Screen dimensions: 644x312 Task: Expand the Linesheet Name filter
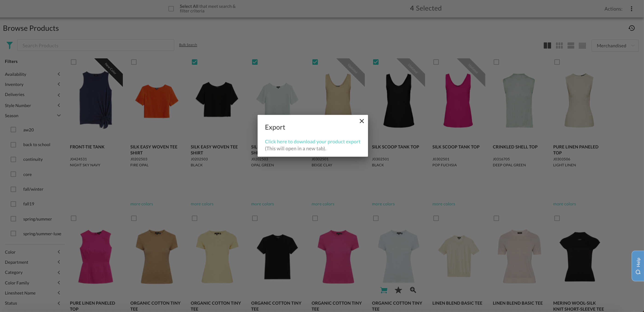tap(32, 293)
